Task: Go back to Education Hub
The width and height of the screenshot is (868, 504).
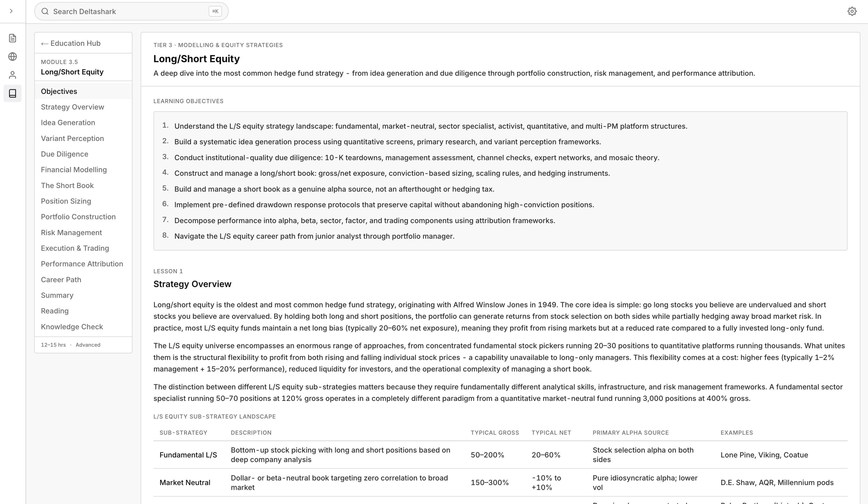Action: pos(71,43)
